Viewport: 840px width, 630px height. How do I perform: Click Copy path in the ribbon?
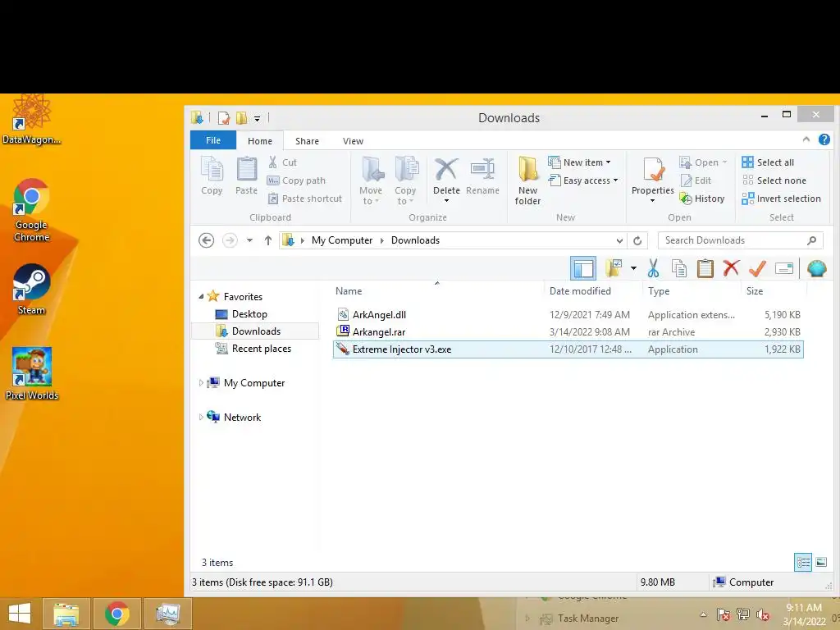click(296, 180)
